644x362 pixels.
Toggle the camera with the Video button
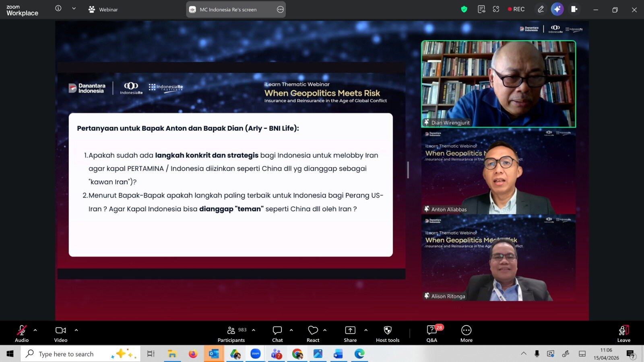[61, 333]
